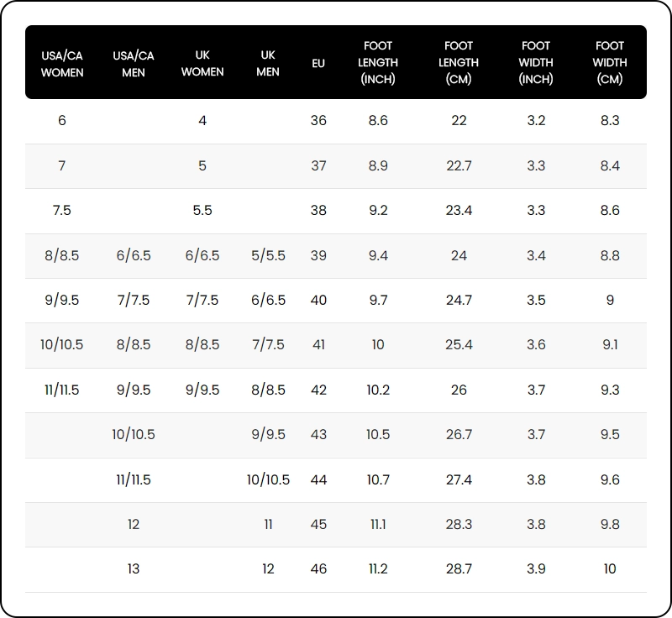Select the UK WOMEN column header
Viewport: 672px width, 618px height.
pyautogui.click(x=202, y=64)
